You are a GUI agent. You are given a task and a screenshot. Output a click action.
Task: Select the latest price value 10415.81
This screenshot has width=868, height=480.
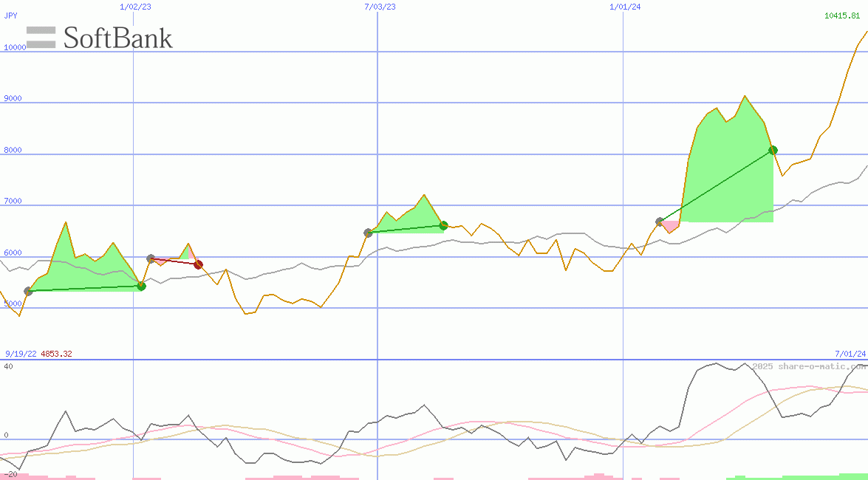click(842, 16)
